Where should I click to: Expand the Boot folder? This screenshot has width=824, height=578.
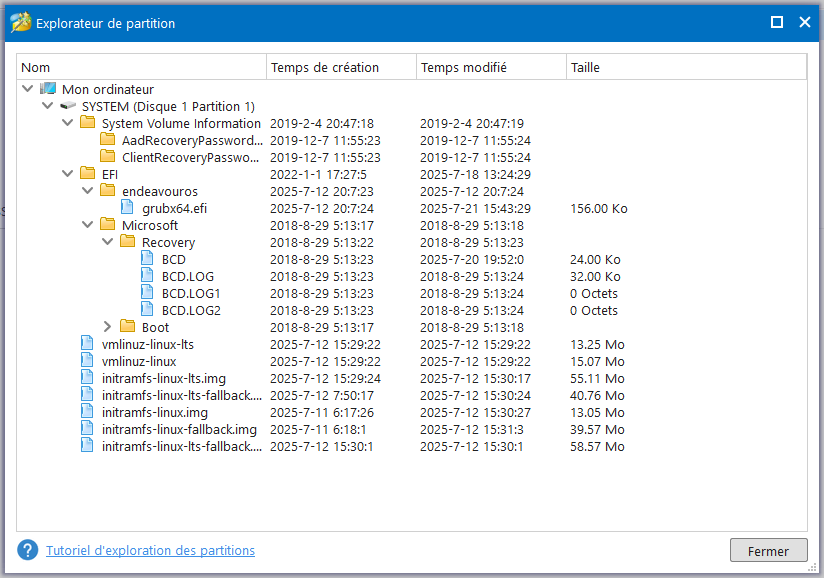click(x=107, y=327)
